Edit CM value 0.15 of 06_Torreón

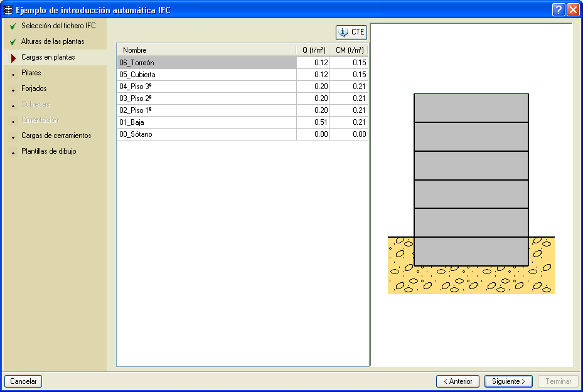(x=349, y=63)
